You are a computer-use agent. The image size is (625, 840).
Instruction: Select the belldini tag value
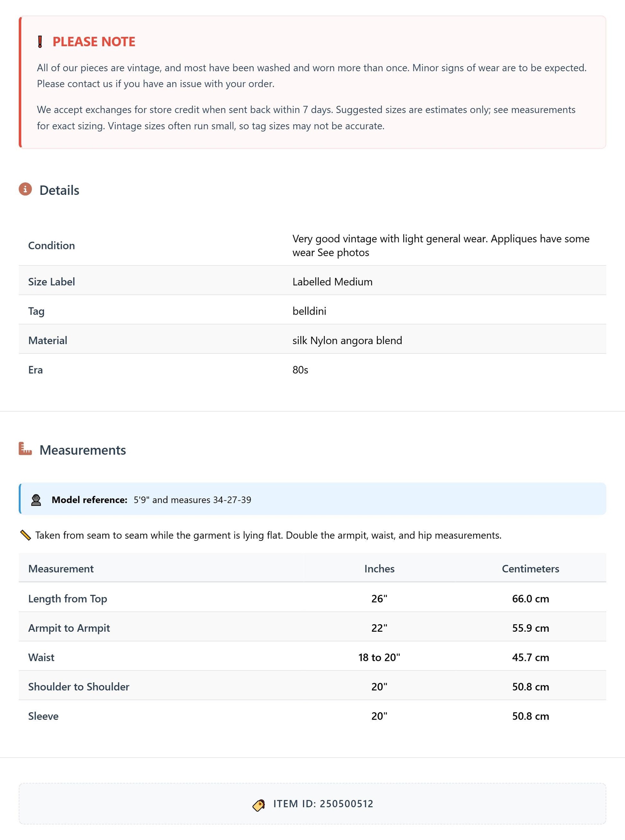pos(309,311)
